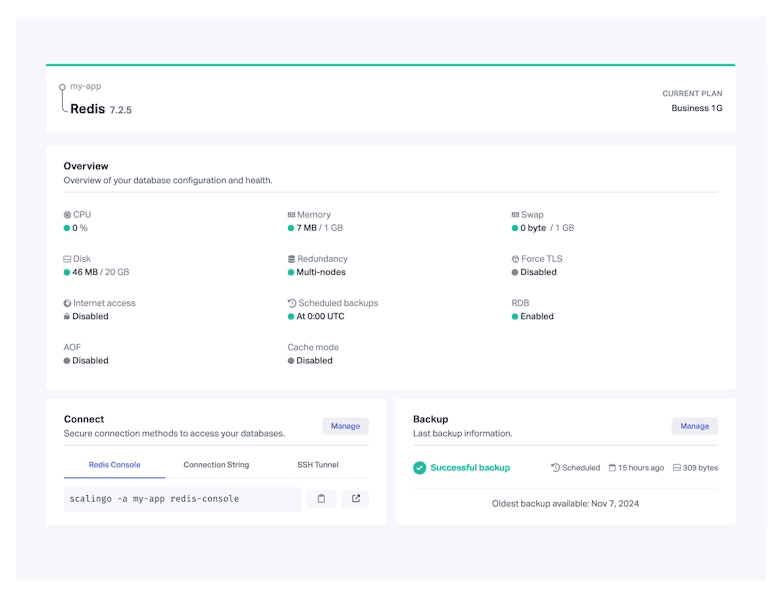Click the app hierarchy icon beside my-app

pyautogui.click(x=62, y=98)
